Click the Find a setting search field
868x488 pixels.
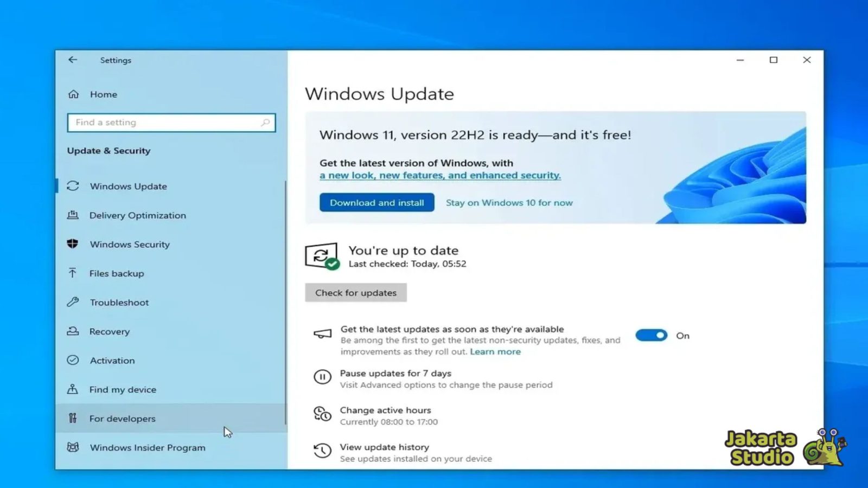[x=163, y=123]
